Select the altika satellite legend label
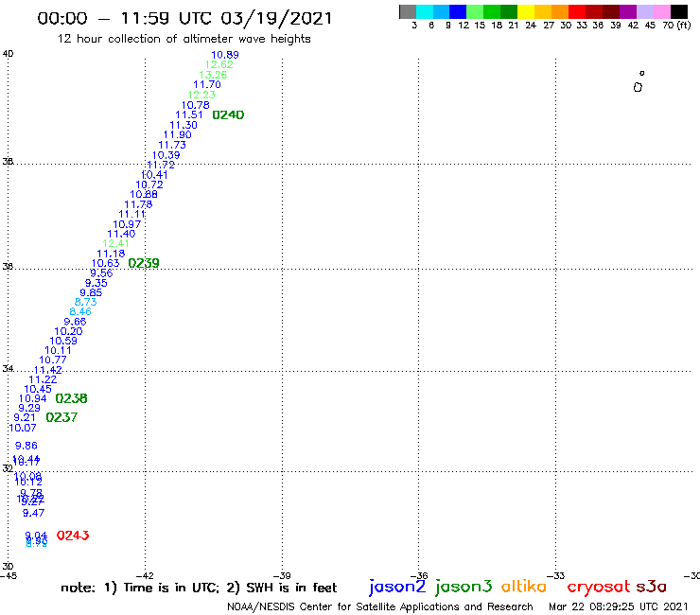Viewport: 700px width, 615px height. [523, 586]
